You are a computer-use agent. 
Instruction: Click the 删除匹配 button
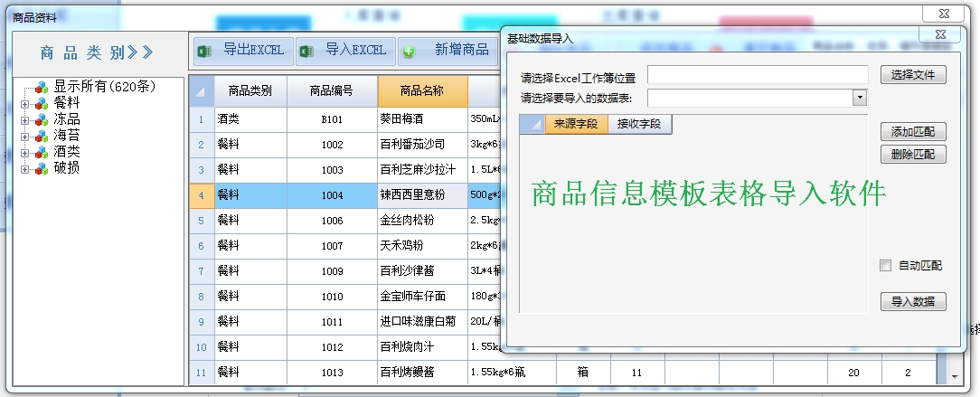(x=913, y=154)
